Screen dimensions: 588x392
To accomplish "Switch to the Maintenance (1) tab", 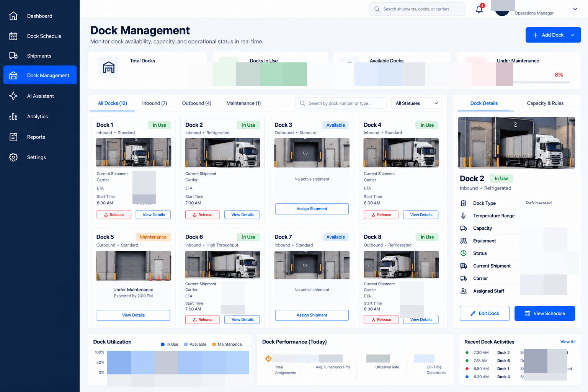I will click(243, 103).
